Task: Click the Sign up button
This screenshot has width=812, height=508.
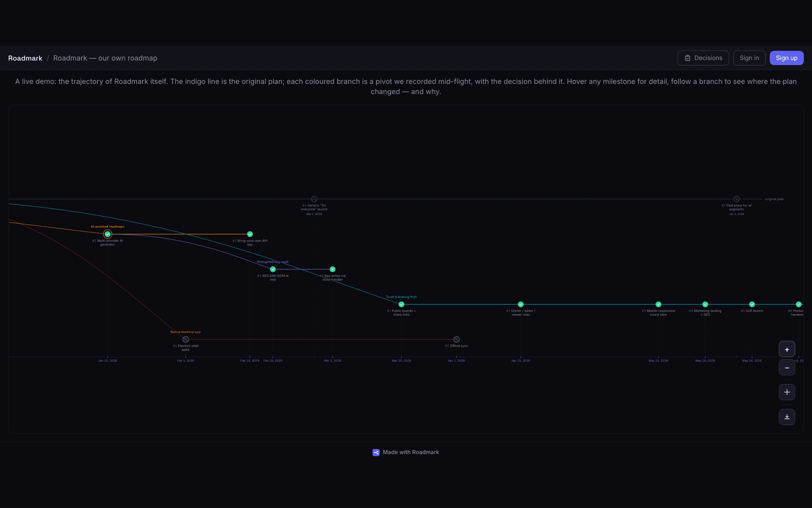Action: pyautogui.click(x=786, y=58)
